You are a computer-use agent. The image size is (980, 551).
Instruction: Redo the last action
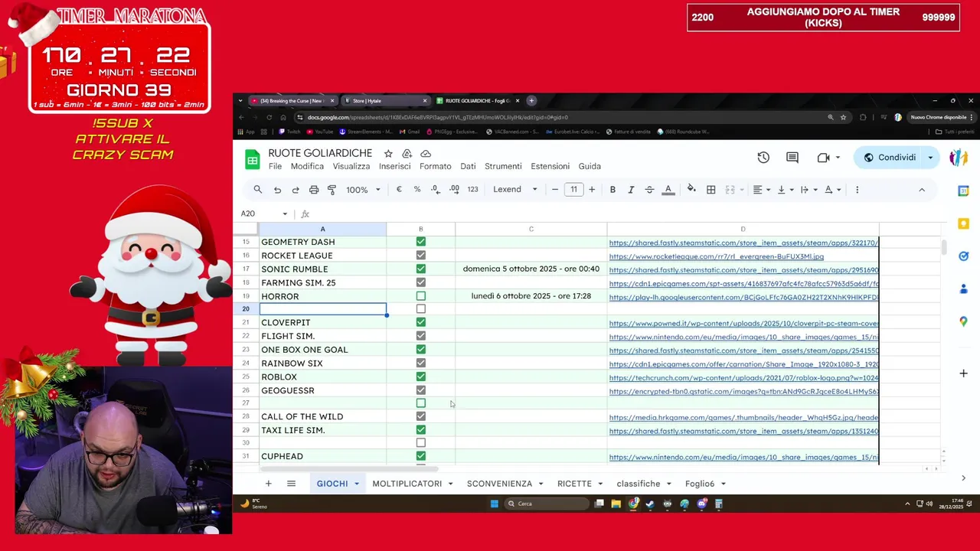[x=296, y=190]
